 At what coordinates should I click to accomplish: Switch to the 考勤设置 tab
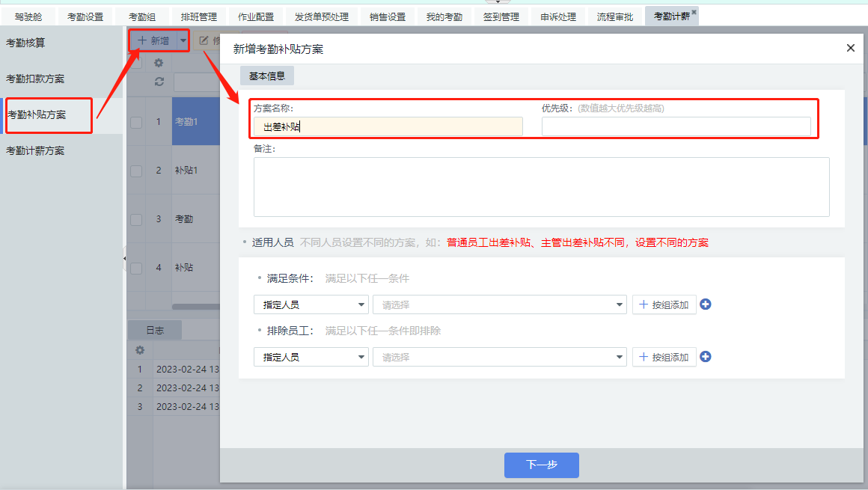point(85,17)
